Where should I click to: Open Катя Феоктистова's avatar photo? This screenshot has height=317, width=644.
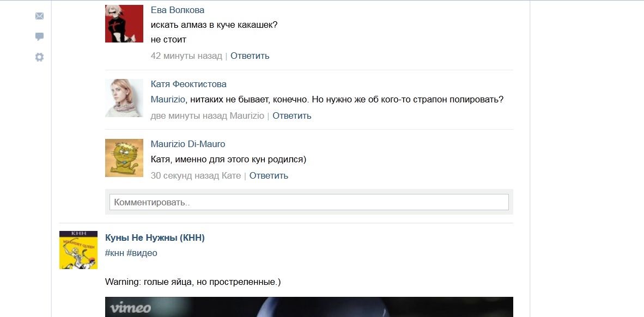[x=124, y=97]
